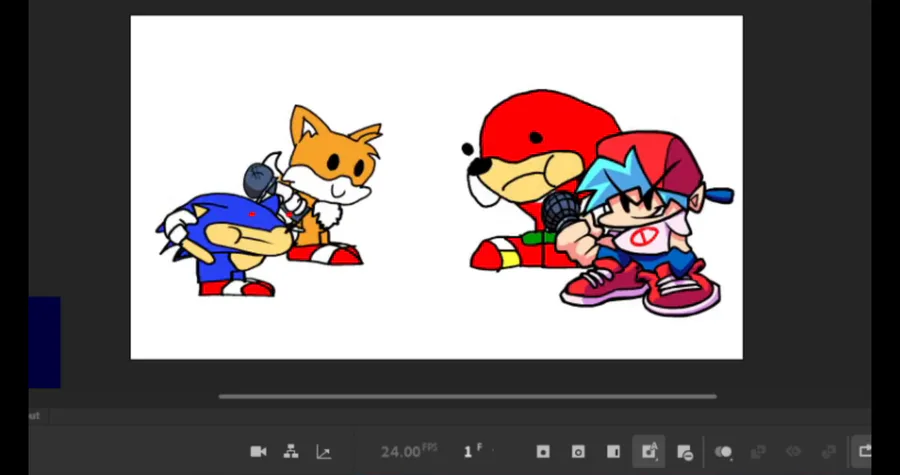The height and width of the screenshot is (475, 900).
Task: Insert a frame using the half-filled square icon
Action: [x=613, y=452]
